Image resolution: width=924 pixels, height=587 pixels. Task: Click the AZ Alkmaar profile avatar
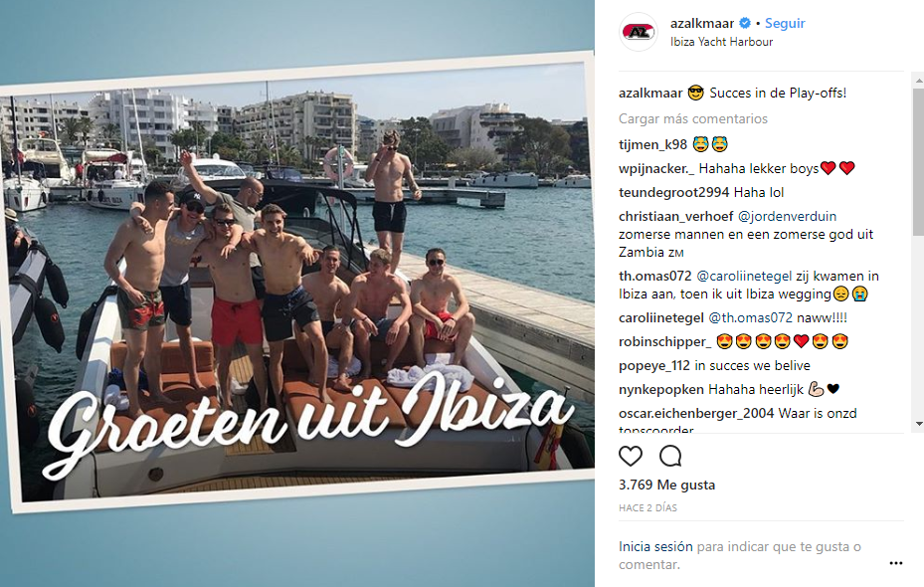639,32
